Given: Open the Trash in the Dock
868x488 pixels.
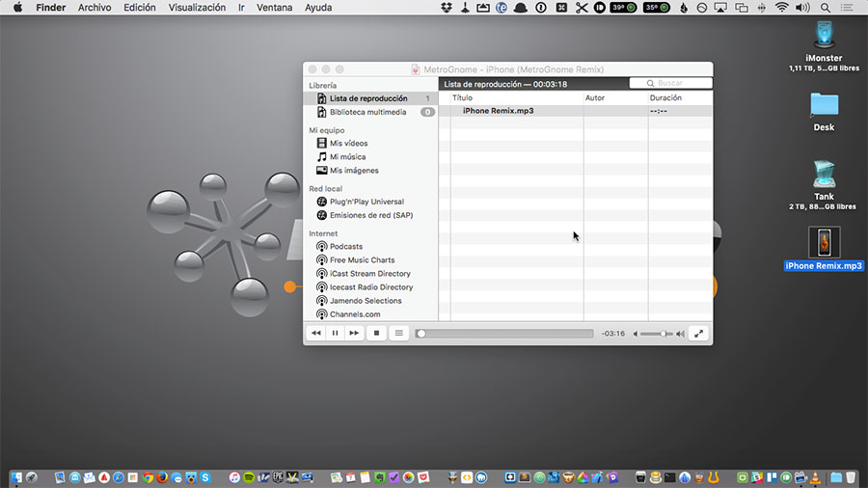Looking at the screenshot, I should 851,477.
